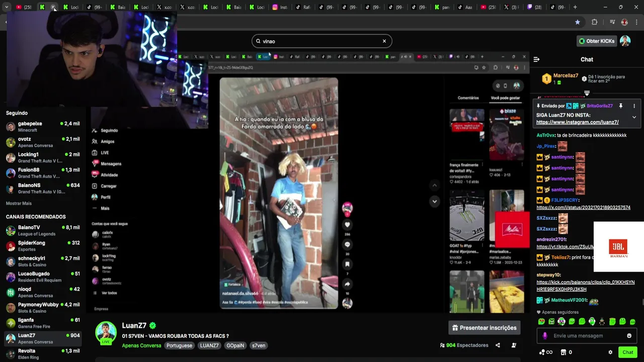The width and height of the screenshot is (644, 362).
Task: Click the Obter KICKs button
Action: coord(597,41)
